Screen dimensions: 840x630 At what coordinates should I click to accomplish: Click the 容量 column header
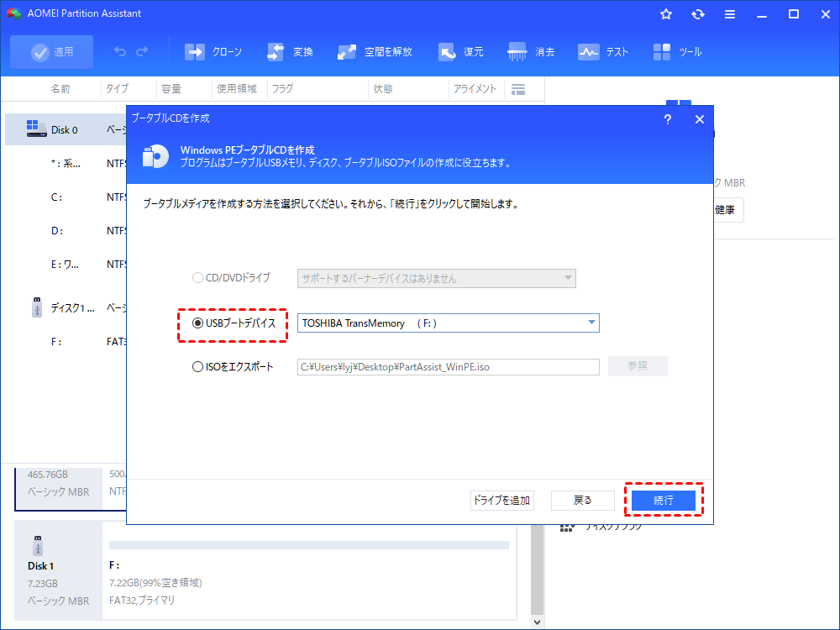(171, 89)
